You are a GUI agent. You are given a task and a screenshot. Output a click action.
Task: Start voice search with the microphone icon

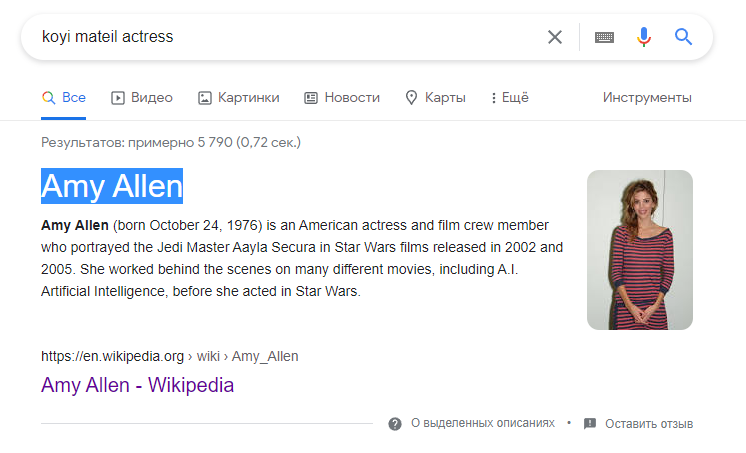(644, 37)
